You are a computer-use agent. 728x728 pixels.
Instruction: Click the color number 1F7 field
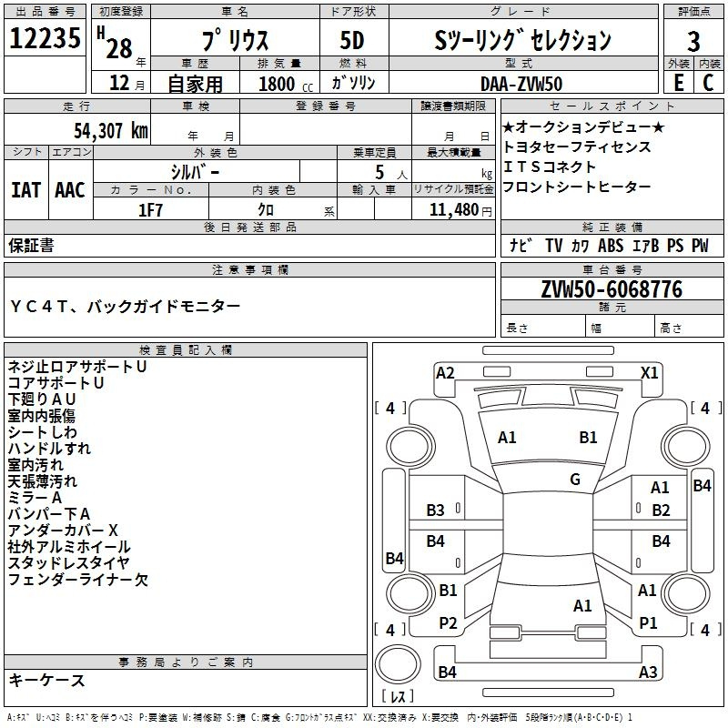pyautogui.click(x=150, y=210)
